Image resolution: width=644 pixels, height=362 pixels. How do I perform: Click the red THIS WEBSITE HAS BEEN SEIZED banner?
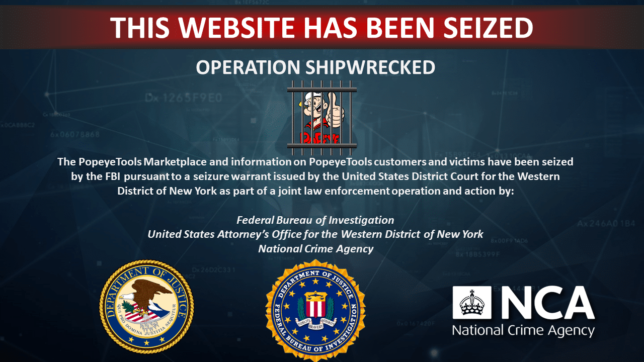(x=322, y=28)
